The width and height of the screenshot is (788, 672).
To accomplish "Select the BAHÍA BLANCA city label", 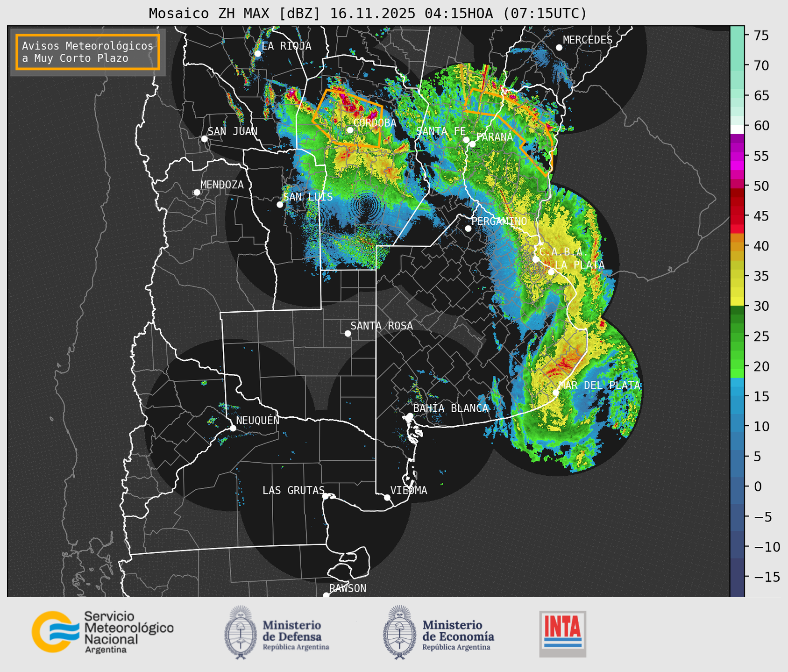I will tap(451, 408).
